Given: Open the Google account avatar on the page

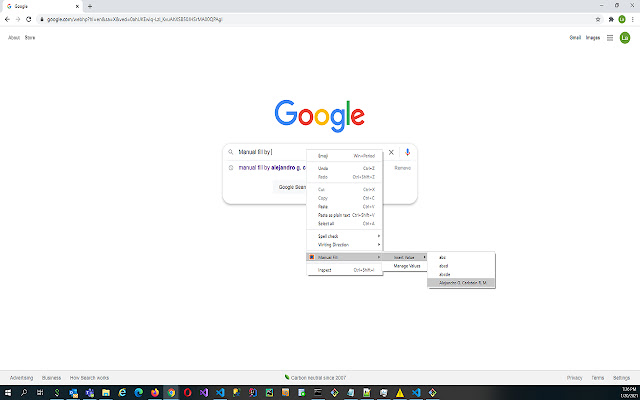Looking at the screenshot, I should click(x=625, y=38).
